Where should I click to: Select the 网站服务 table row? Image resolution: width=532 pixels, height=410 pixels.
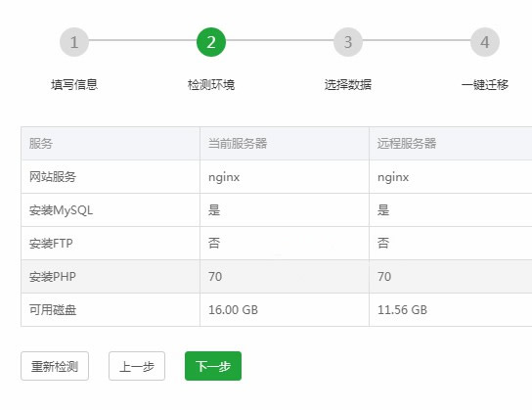click(x=277, y=177)
